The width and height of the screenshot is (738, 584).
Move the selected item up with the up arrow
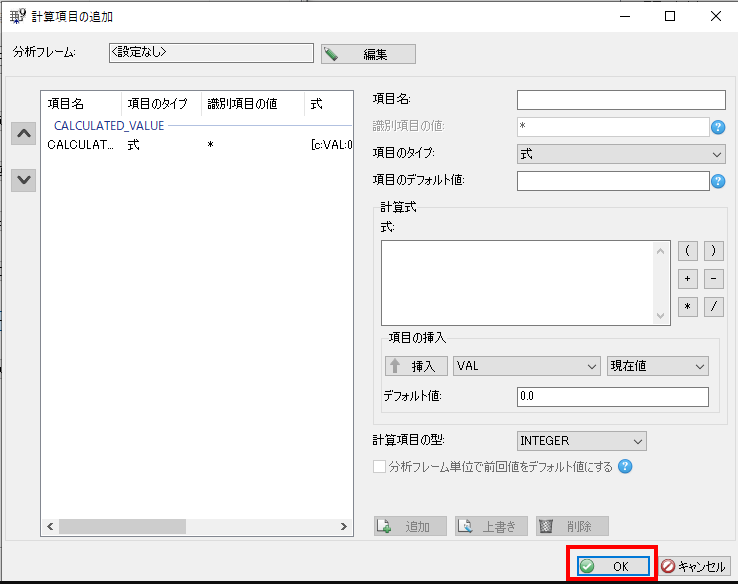pos(24,134)
